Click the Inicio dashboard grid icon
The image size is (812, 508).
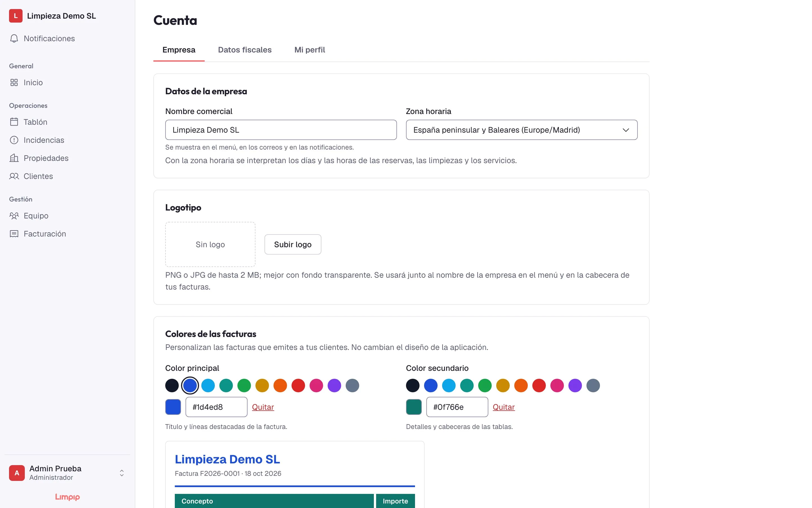14,83
